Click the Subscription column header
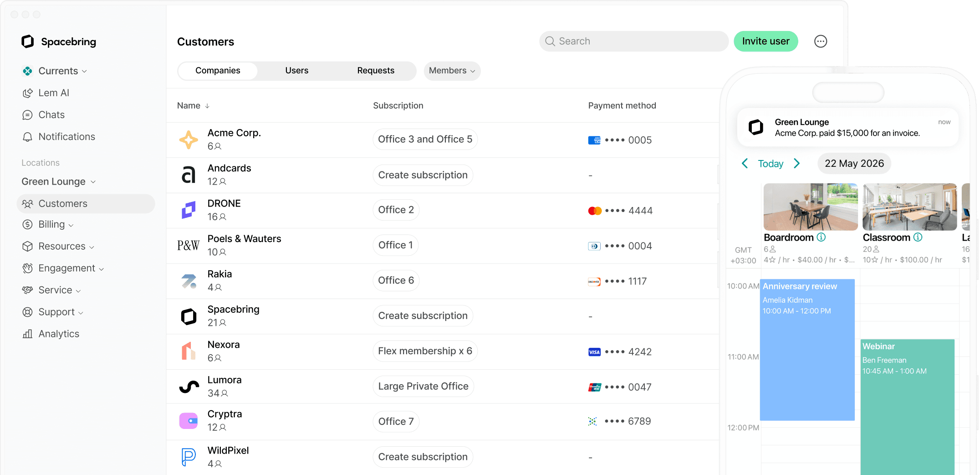 pyautogui.click(x=398, y=106)
